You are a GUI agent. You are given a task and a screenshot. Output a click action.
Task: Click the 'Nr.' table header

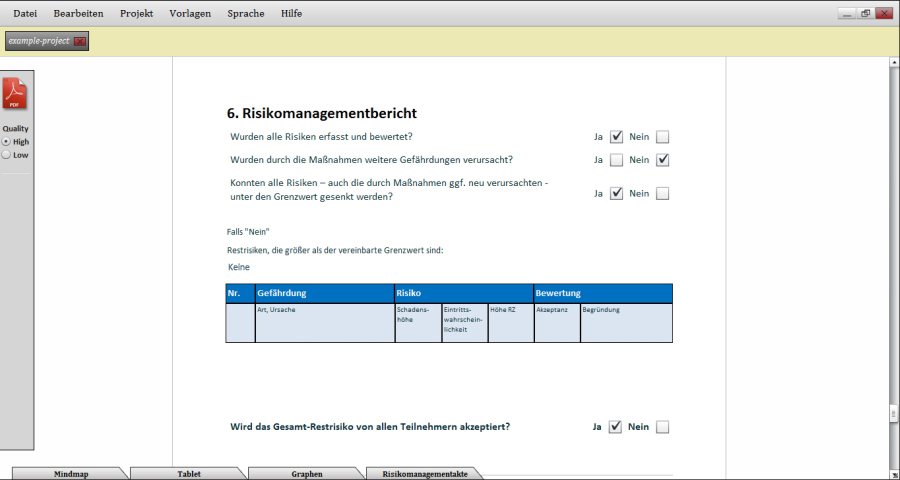point(240,293)
